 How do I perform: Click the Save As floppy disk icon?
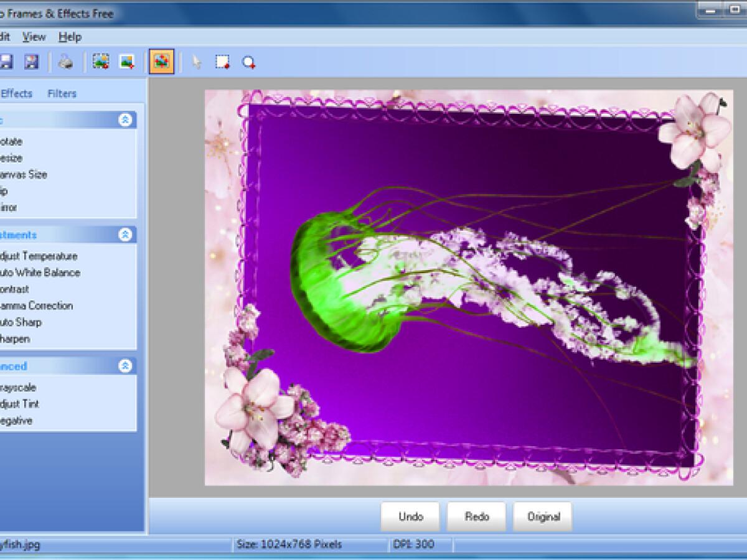pyautogui.click(x=31, y=62)
